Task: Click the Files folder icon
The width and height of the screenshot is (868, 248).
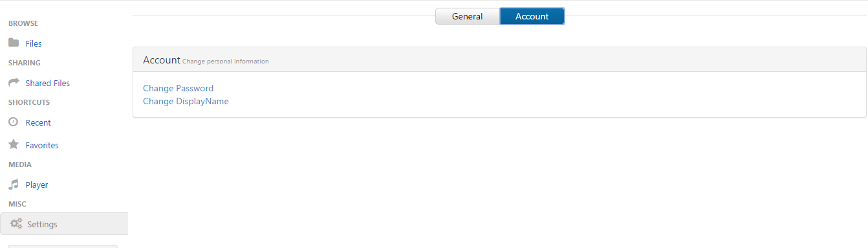Action: [14, 43]
